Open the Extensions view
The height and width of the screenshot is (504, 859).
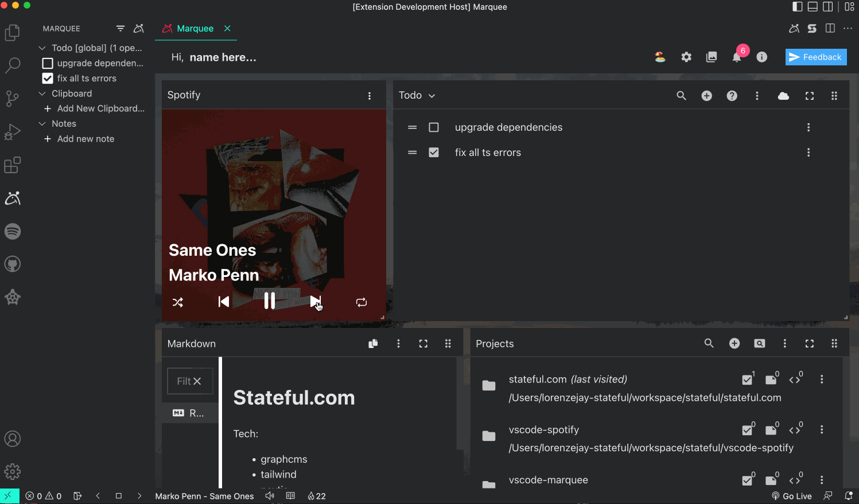click(13, 165)
